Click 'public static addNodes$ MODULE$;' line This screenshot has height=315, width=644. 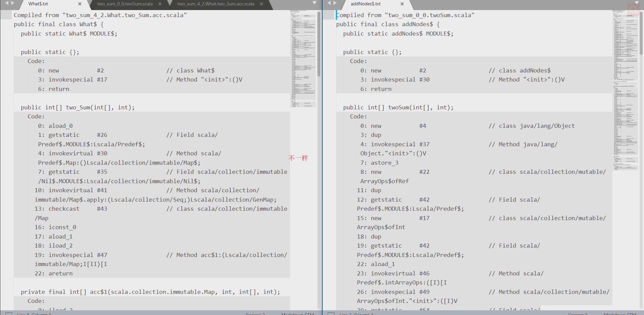click(398, 34)
